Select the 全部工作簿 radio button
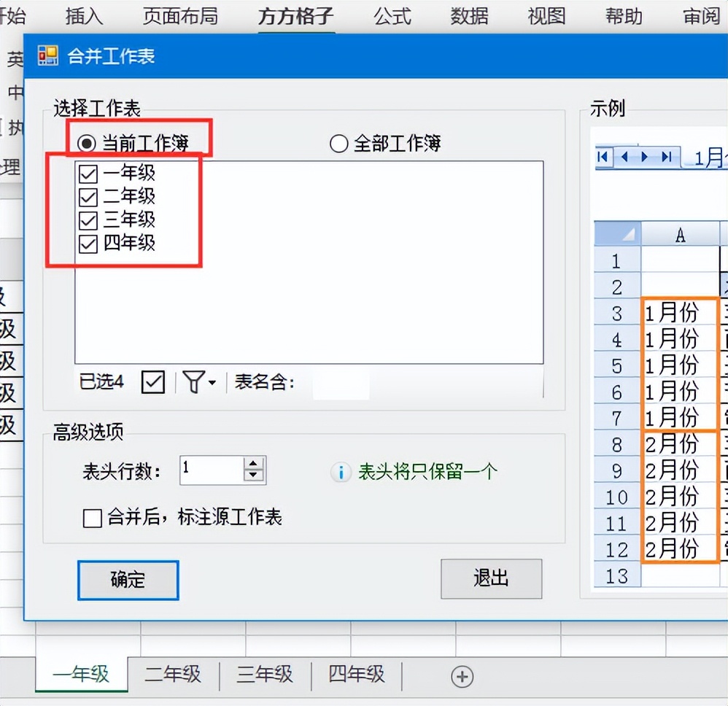Viewport: 728px width, 706px height. tap(338, 144)
